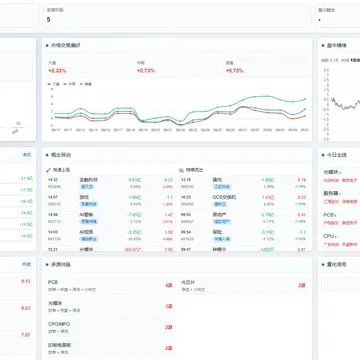Click the first red stock tag under CPU
The height and width of the screenshot is (360, 360).
coord(331,244)
